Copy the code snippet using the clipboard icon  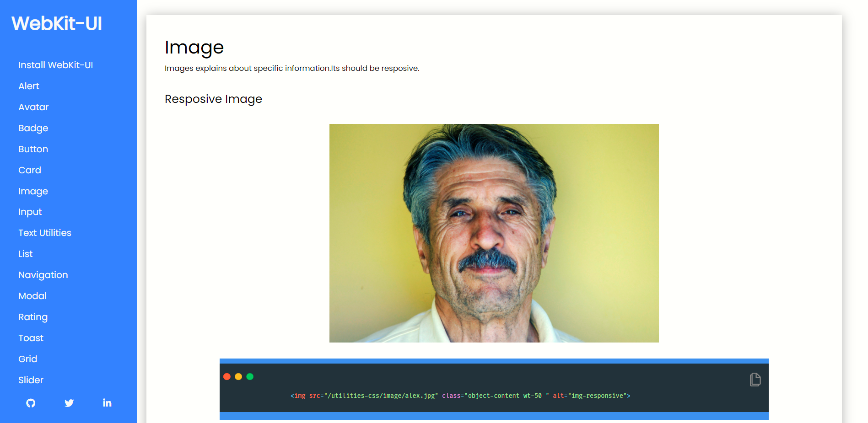pos(755,379)
